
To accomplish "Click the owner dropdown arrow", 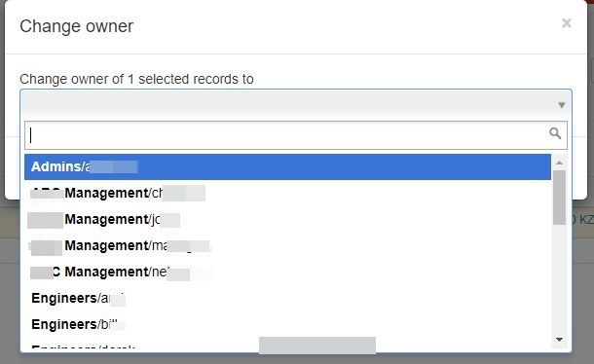I will pyautogui.click(x=562, y=105).
